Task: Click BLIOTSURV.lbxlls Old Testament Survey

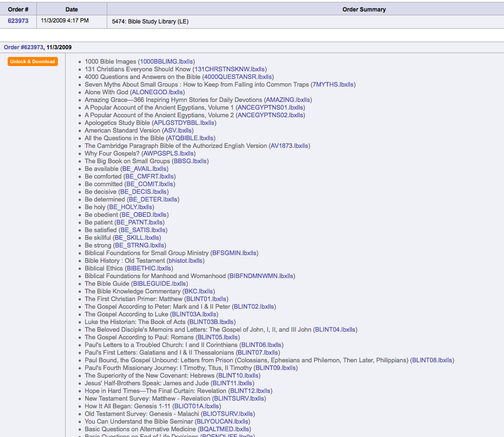Action: [228, 414]
